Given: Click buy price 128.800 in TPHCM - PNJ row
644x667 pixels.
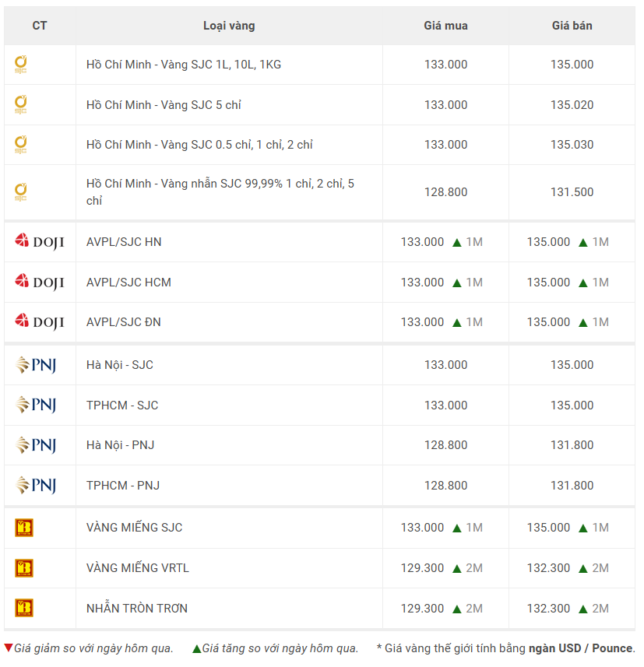Looking at the screenshot, I should point(445,486).
